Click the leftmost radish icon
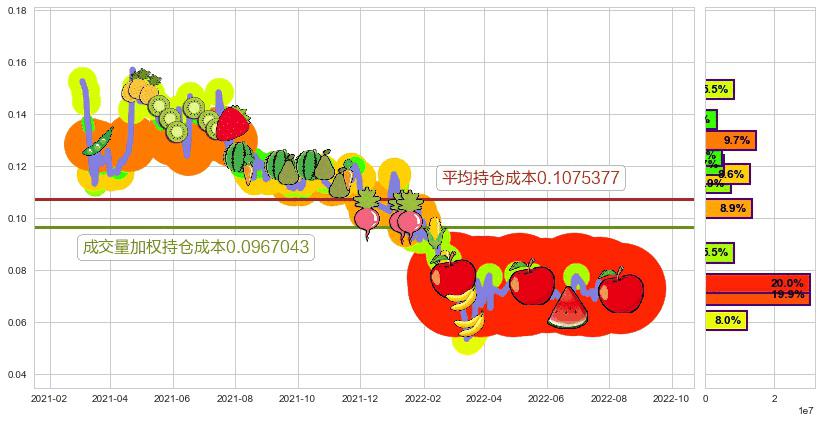The width and height of the screenshot is (822, 423). (366, 213)
